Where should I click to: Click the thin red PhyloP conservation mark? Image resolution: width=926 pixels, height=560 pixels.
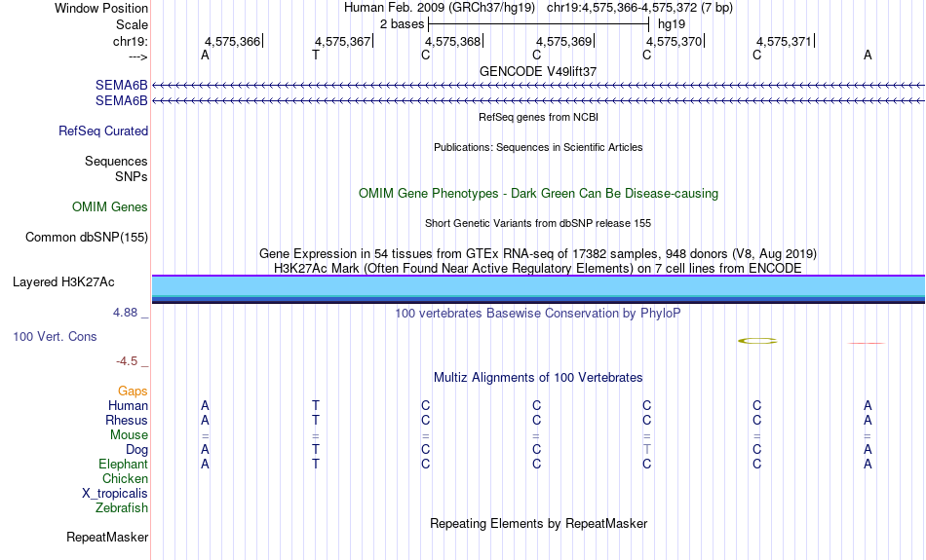point(867,343)
